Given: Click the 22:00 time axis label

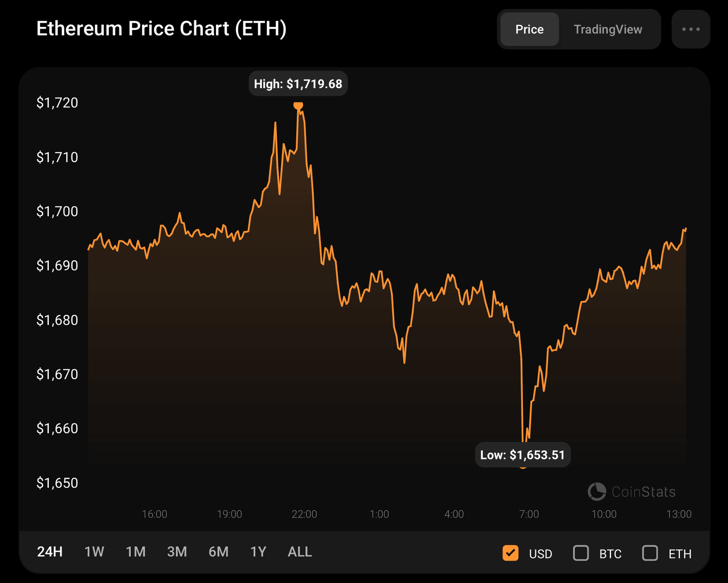Looking at the screenshot, I should (x=304, y=514).
